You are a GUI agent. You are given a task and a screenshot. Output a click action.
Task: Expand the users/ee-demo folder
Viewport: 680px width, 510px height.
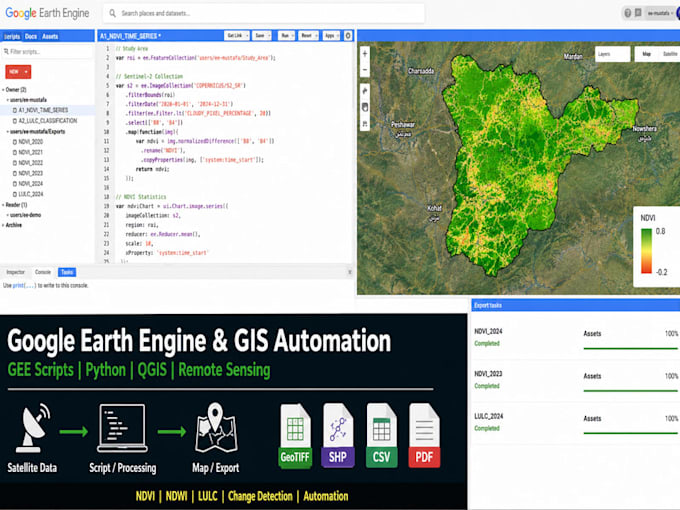pyautogui.click(x=8, y=215)
